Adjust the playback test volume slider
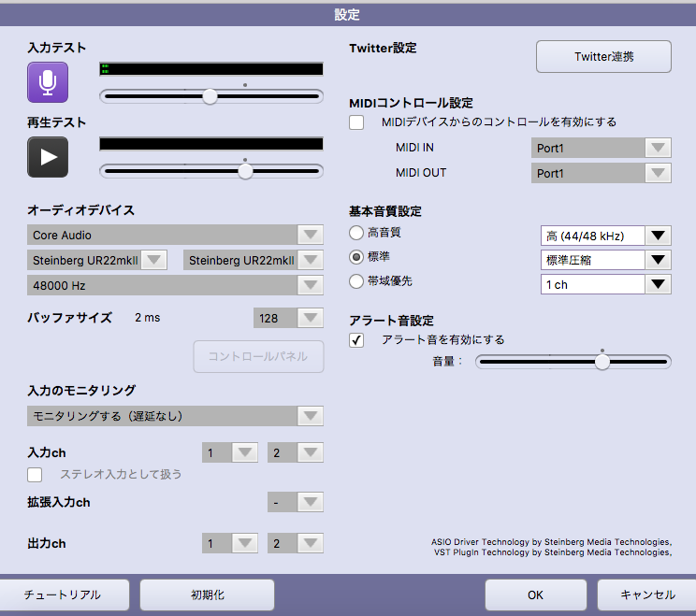This screenshot has width=696, height=616. [x=211, y=171]
